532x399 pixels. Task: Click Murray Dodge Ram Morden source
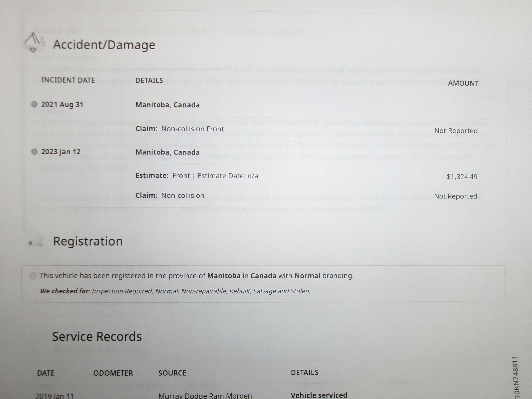pos(205,396)
